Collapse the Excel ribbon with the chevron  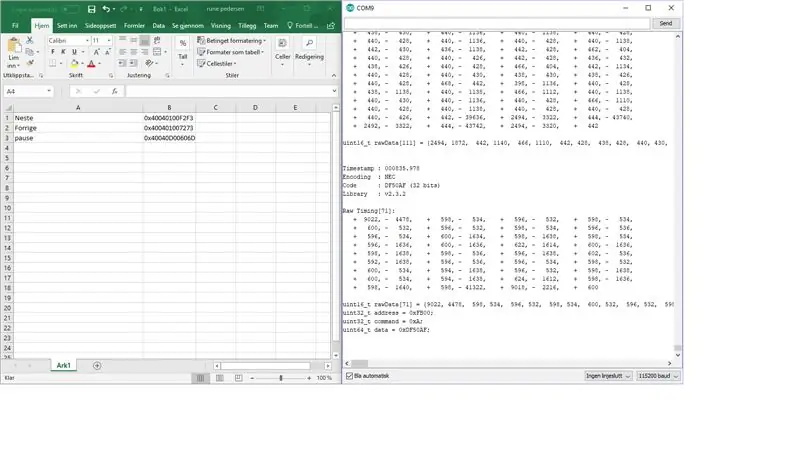(334, 76)
